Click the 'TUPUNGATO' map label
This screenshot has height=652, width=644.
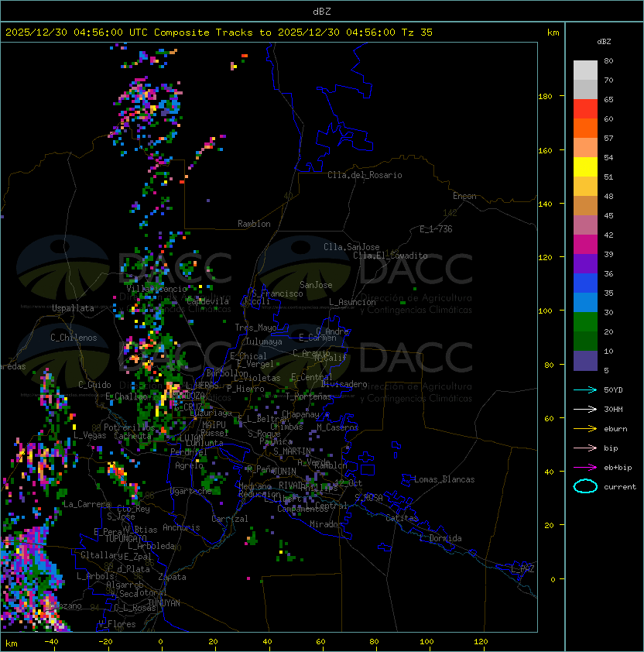(x=125, y=538)
